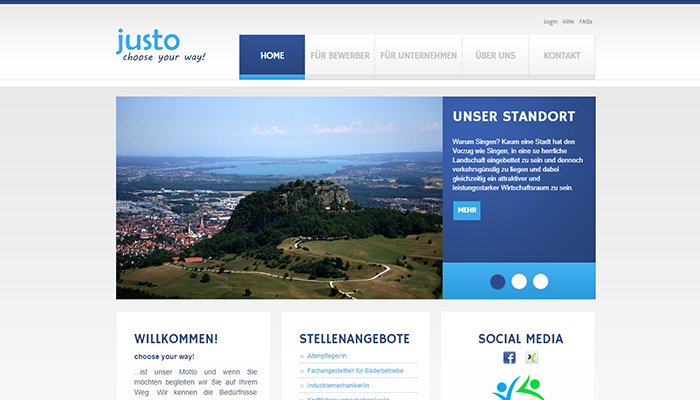Image resolution: width=700 pixels, height=400 pixels.
Task: Open the FÜR UNTERNEHMEN tab
Action: (419, 57)
